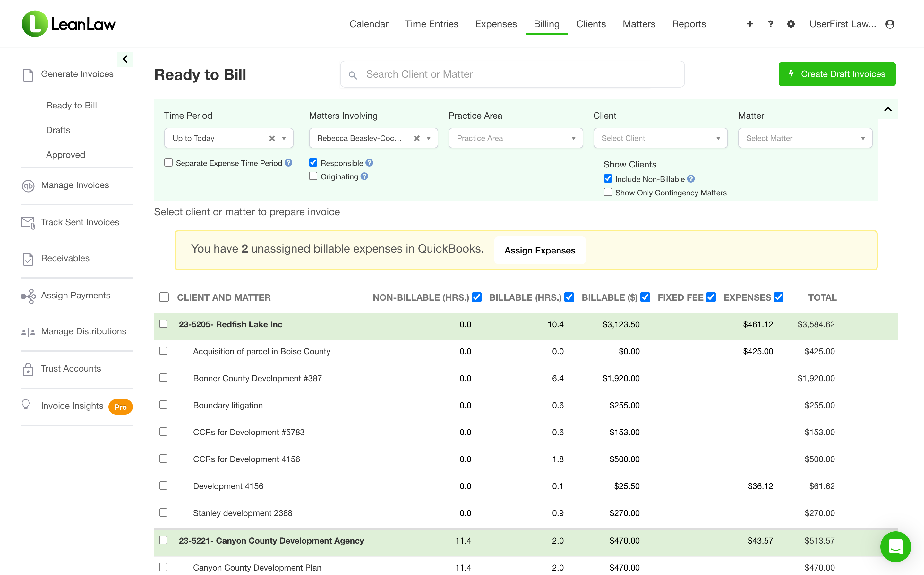Image resolution: width=924 pixels, height=575 pixels.
Task: Click help icon next to Include Non-Billable
Action: (x=691, y=179)
